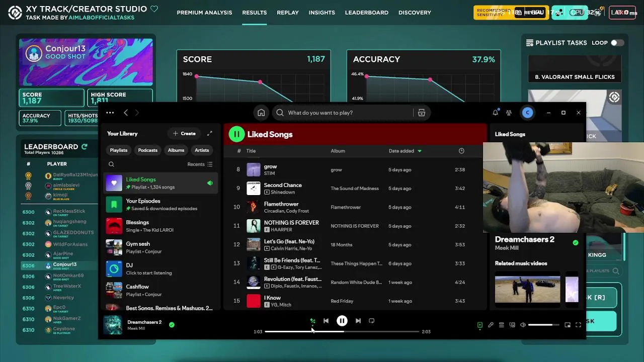The width and height of the screenshot is (644, 362).
Task: Open Cashflow playlist
Action: 162,290
